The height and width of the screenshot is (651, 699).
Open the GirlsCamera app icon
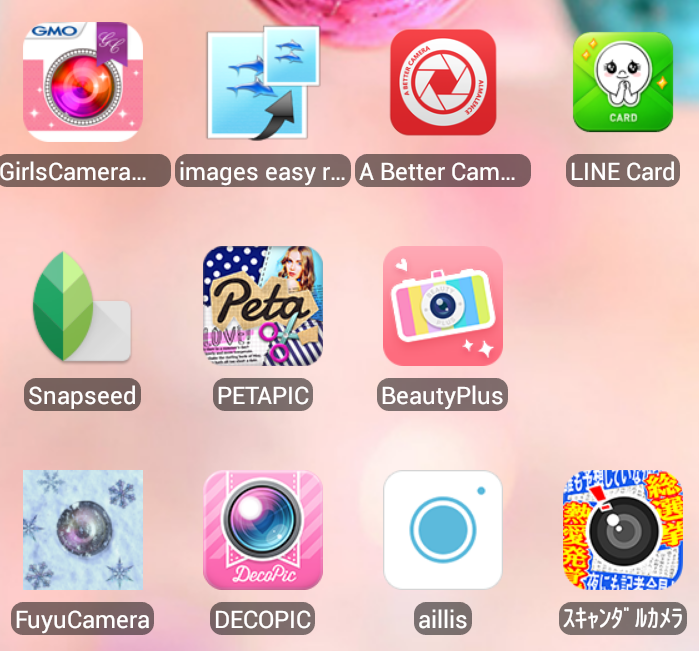pyautogui.click(x=83, y=82)
